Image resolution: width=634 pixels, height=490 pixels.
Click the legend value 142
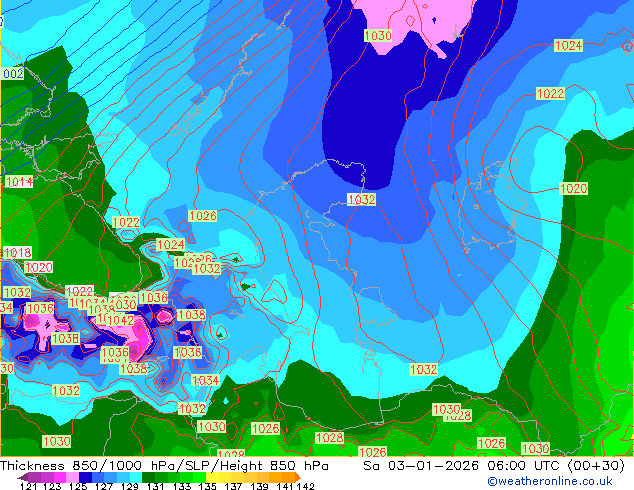(305, 486)
